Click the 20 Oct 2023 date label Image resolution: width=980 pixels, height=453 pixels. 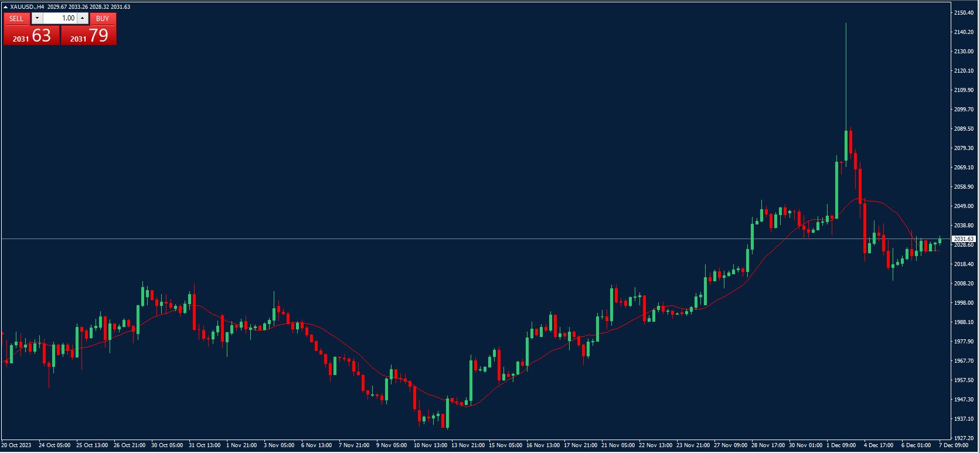16,445
